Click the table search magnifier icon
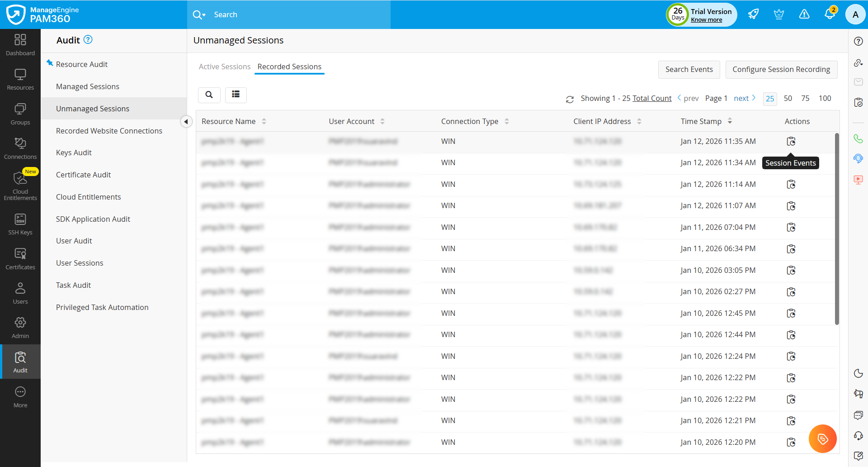The width and height of the screenshot is (868, 467). [x=209, y=95]
